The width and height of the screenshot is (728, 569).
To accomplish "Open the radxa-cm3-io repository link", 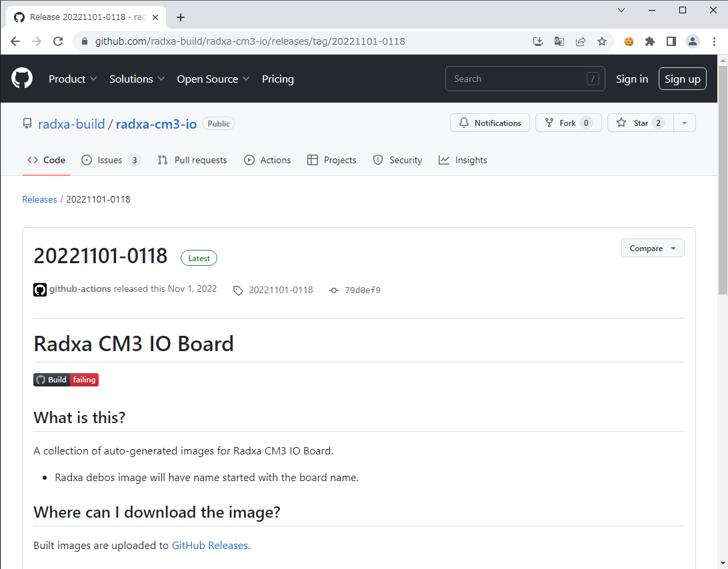I will pyautogui.click(x=157, y=124).
